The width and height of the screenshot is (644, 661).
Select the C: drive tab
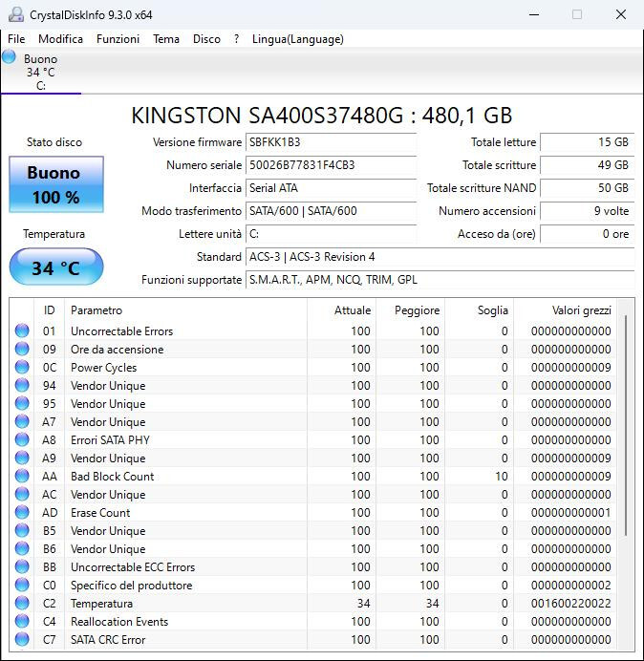pos(41,72)
